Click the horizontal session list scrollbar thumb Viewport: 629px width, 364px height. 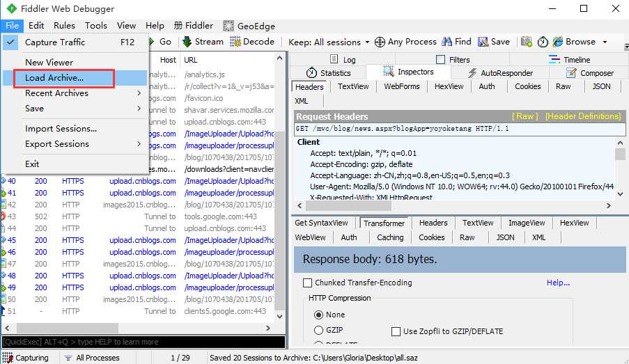tap(68, 328)
